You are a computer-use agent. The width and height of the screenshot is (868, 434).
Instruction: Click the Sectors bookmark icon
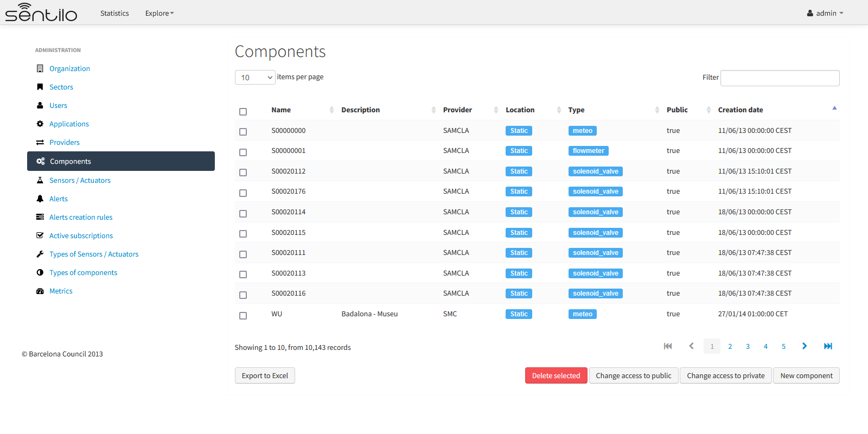tap(40, 87)
